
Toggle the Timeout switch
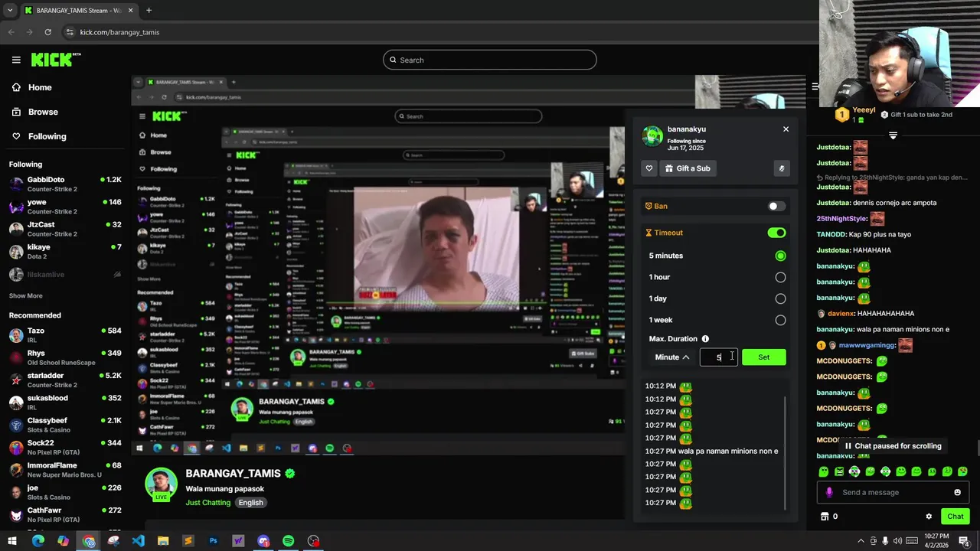pos(776,233)
